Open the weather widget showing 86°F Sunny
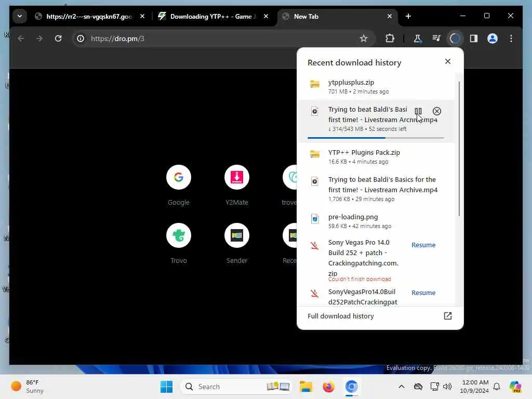532x399 pixels. click(x=28, y=387)
